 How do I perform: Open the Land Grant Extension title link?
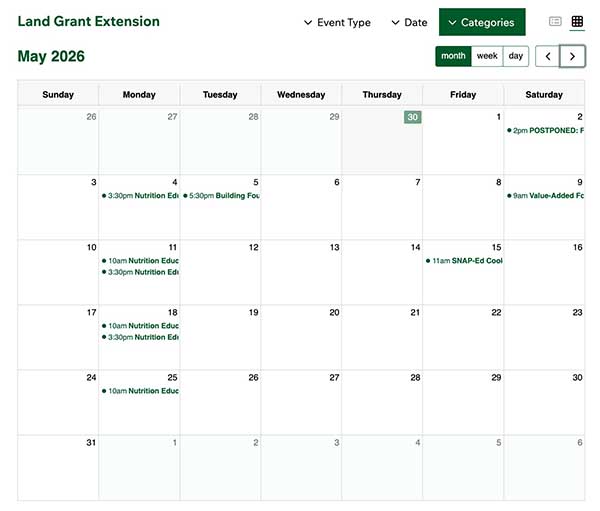tap(88, 21)
